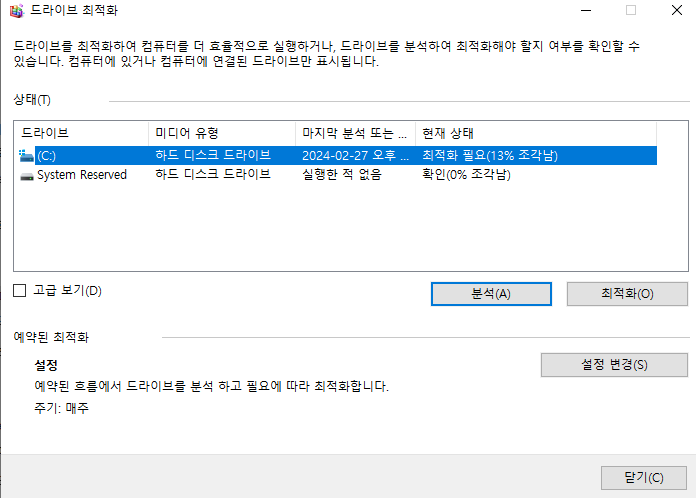Open 설정 변경(S) settings dialog
The height and width of the screenshot is (498, 696).
click(x=614, y=365)
